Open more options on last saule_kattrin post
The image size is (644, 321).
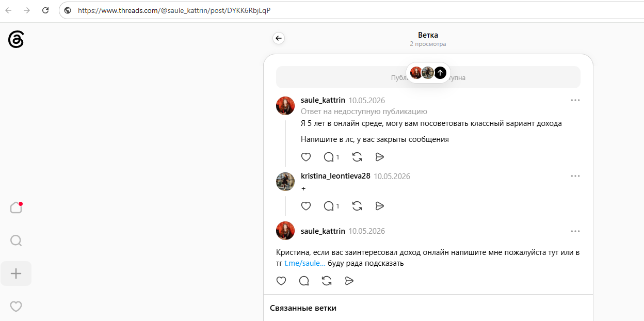tap(575, 231)
